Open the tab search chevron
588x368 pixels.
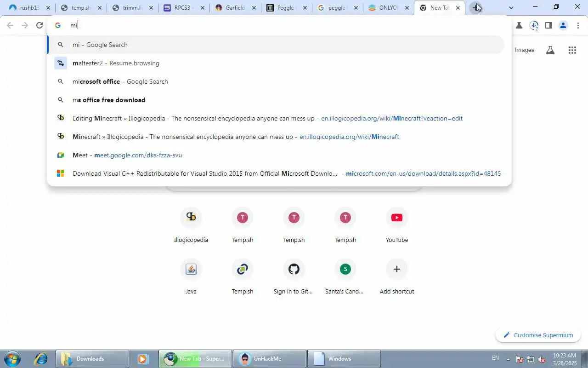pos(511,8)
